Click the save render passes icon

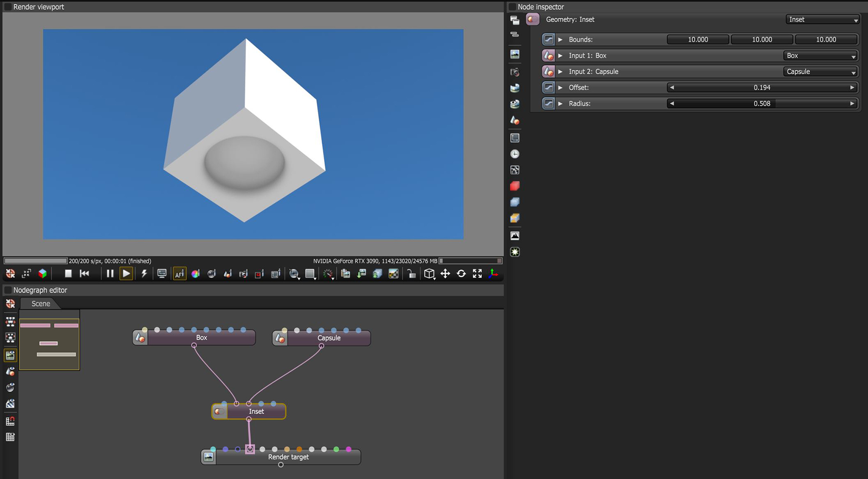tap(377, 274)
